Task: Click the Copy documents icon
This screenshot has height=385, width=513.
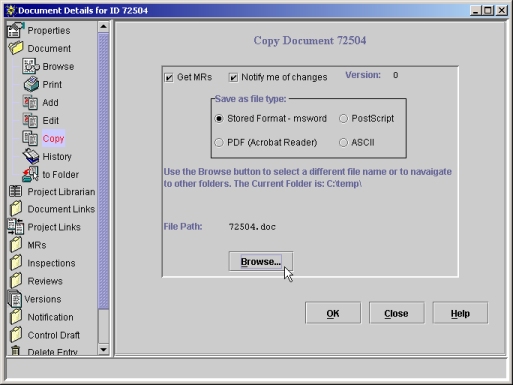Action: pyautogui.click(x=30, y=138)
